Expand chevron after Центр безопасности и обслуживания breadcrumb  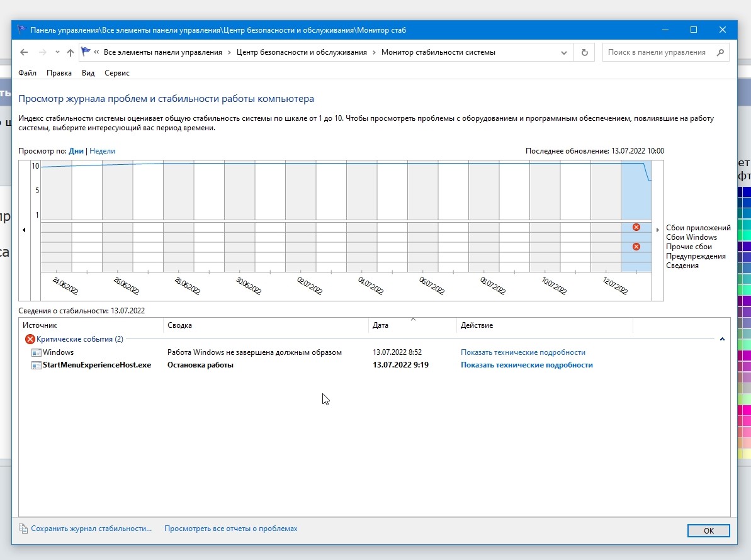point(374,52)
